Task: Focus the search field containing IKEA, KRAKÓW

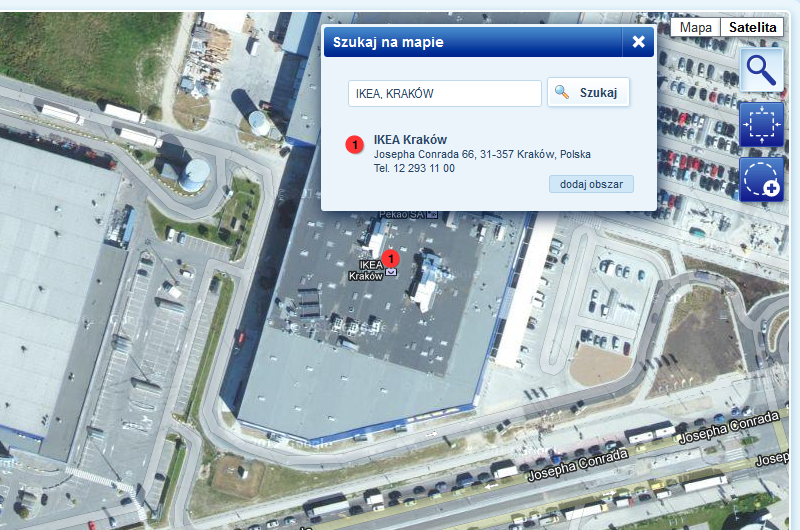Action: click(x=444, y=93)
